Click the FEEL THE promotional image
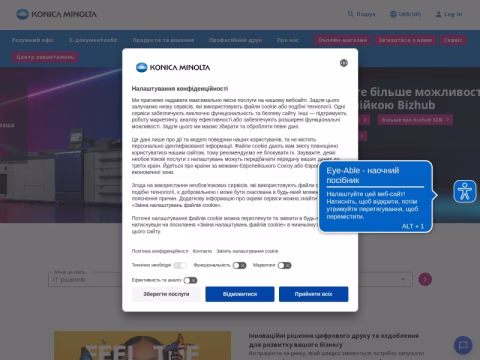 point(143,345)
